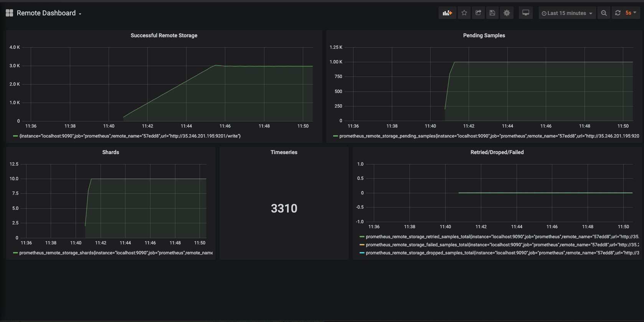Star this dashboard as favorite

(464, 13)
